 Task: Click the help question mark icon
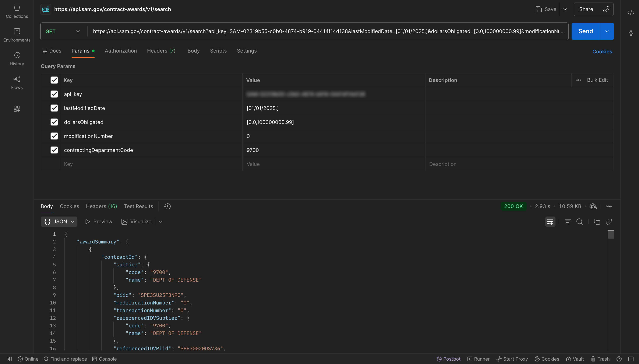click(619, 359)
